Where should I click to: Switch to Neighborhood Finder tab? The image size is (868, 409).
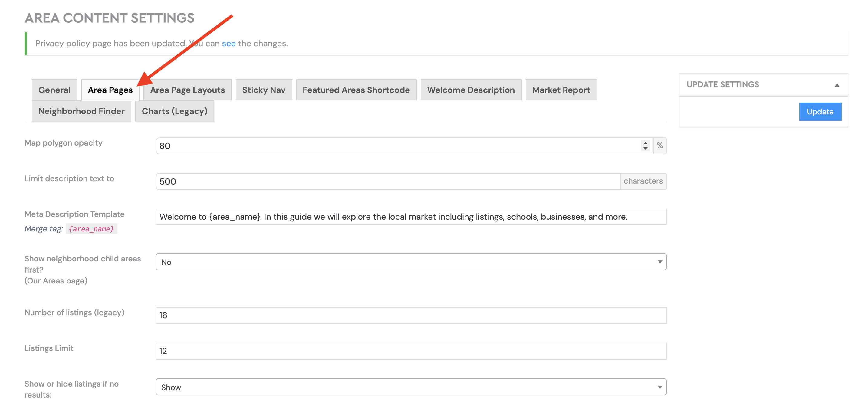[81, 111]
